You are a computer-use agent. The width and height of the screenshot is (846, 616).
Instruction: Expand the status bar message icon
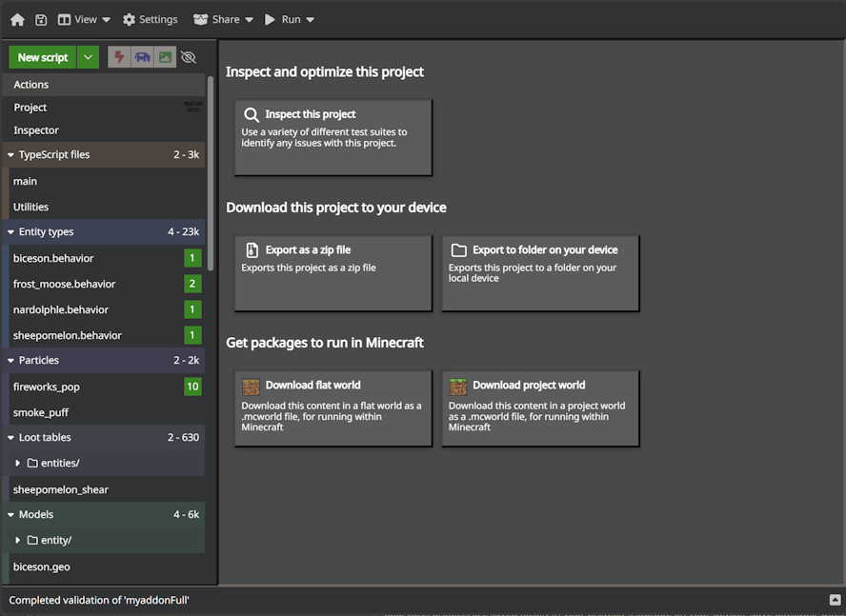click(x=835, y=600)
